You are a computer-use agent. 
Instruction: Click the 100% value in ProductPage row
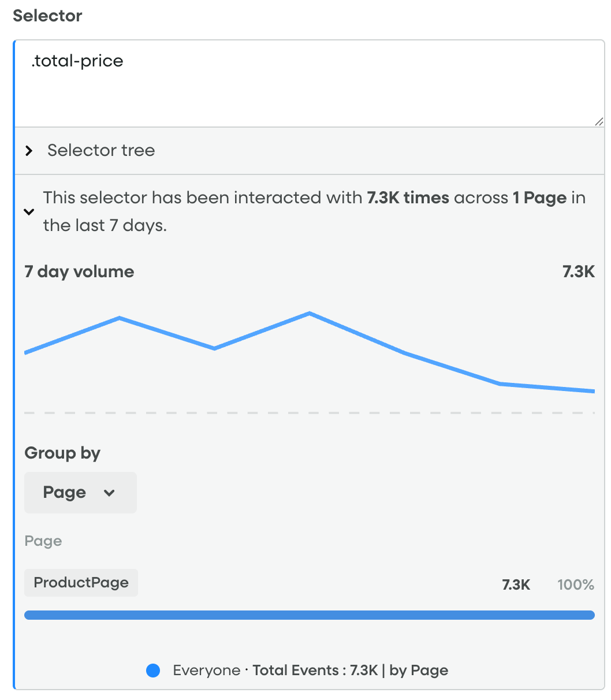tap(575, 585)
